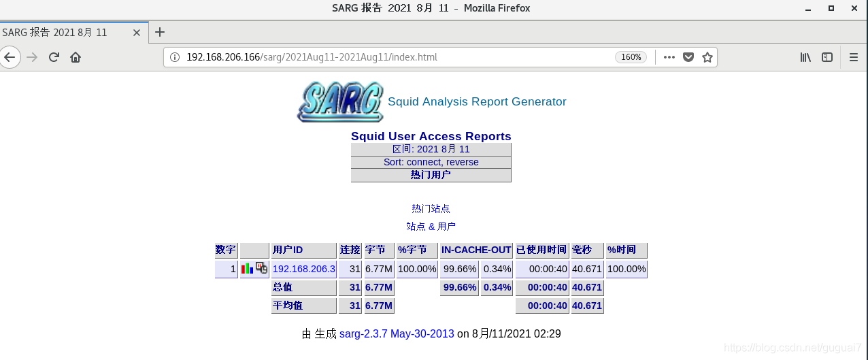
Task: Open the 热门站点 link
Action: point(431,209)
